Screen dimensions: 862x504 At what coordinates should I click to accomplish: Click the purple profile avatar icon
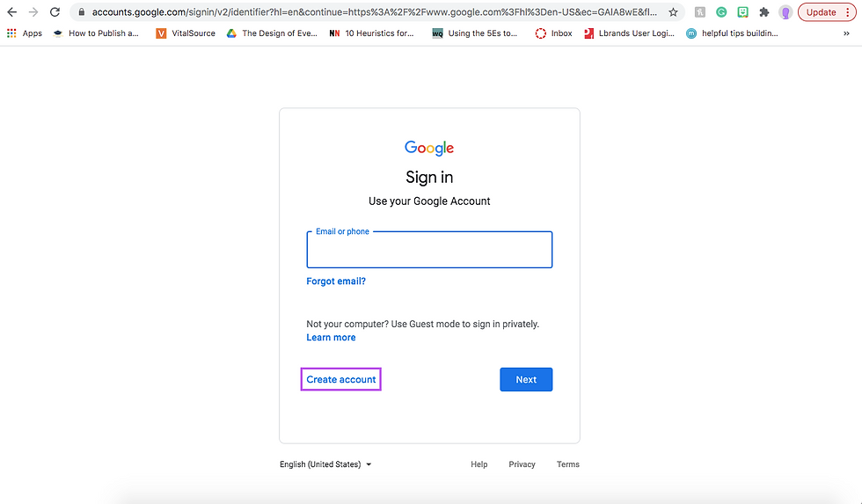tap(785, 12)
